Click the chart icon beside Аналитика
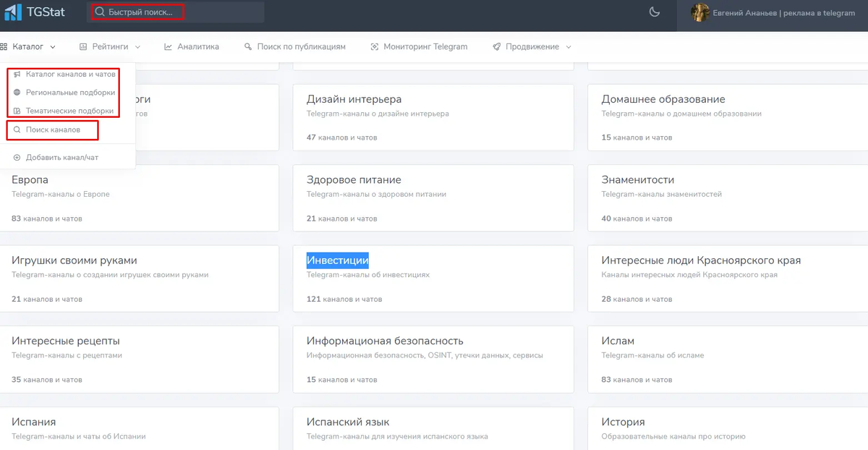The width and height of the screenshot is (868, 450). point(167,46)
